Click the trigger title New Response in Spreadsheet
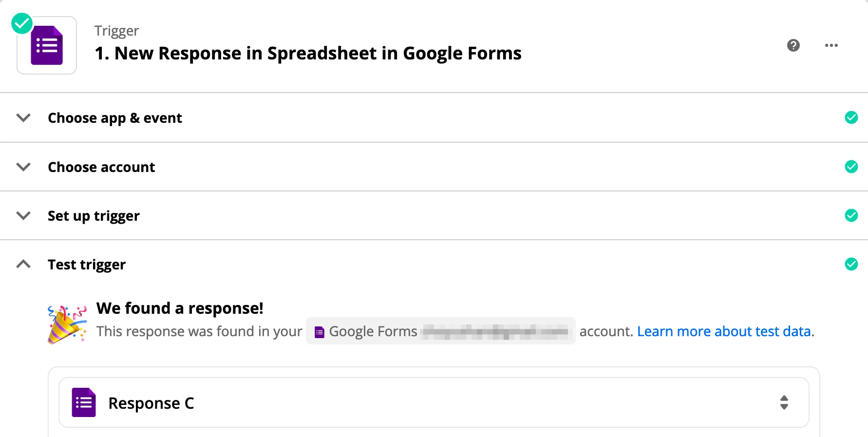 pos(308,53)
